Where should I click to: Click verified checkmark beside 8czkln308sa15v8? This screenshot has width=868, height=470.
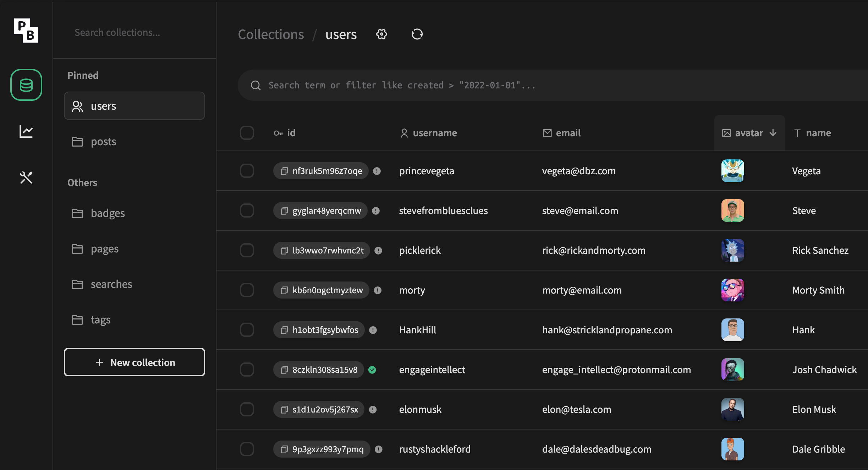[x=372, y=370]
